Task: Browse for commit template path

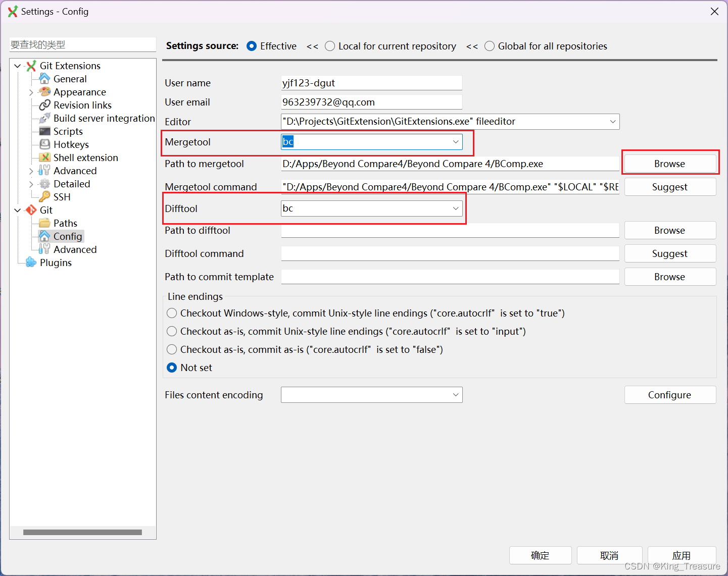Action: [x=670, y=277]
